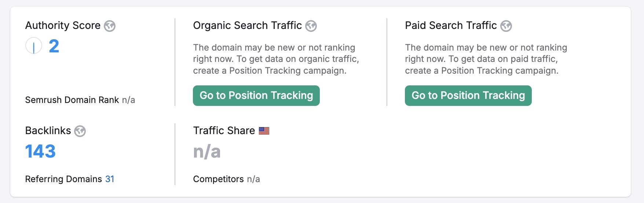This screenshot has height=203, width=644.
Task: Click the globe icon beside Paid Search Traffic
Action: tap(506, 26)
